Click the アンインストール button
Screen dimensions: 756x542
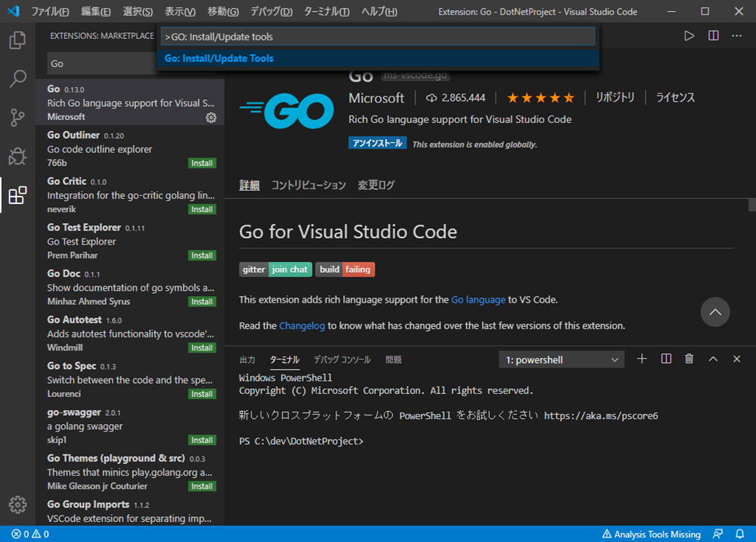click(377, 143)
